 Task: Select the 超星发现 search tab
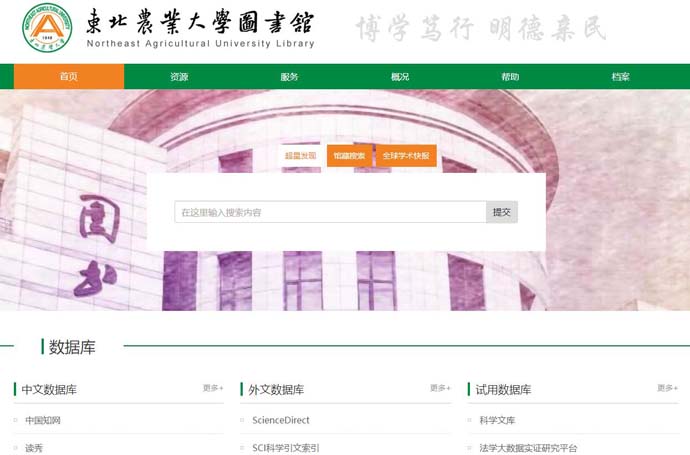click(301, 156)
